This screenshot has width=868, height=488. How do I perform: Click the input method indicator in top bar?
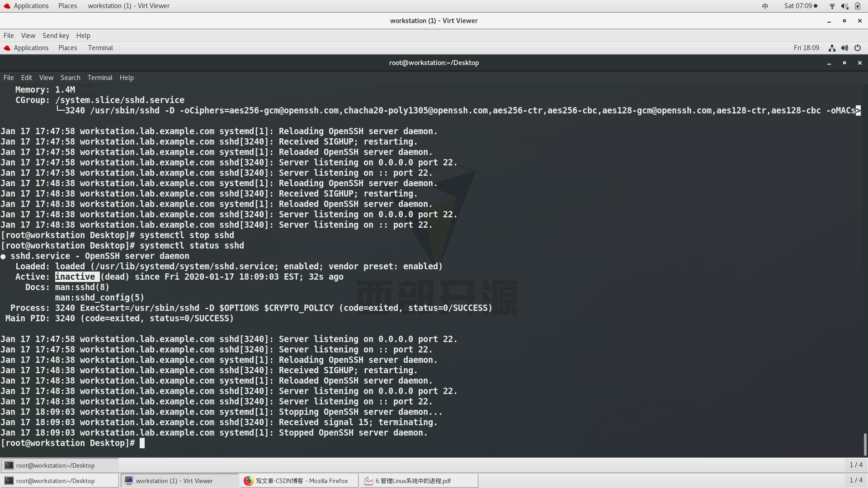[765, 6]
